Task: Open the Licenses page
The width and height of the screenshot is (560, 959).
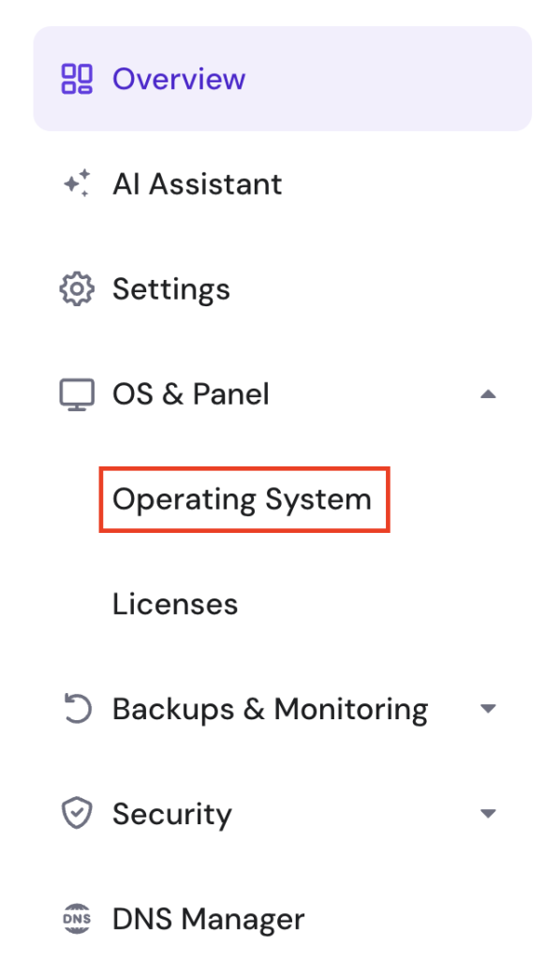Action: (174, 604)
